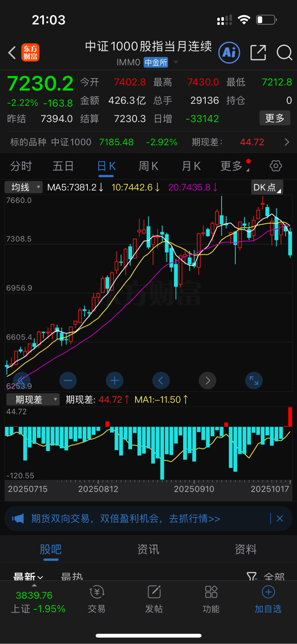Zoom out chart with minus button
Viewport: 297px width, 644px height.
(68, 381)
